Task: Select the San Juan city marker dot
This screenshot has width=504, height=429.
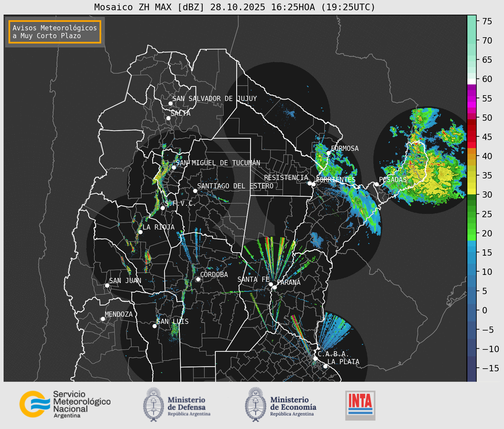Action: (107, 285)
